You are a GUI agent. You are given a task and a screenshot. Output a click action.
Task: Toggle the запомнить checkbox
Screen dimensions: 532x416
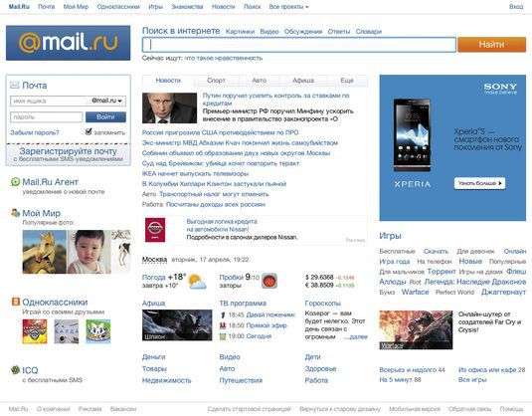coord(89,131)
